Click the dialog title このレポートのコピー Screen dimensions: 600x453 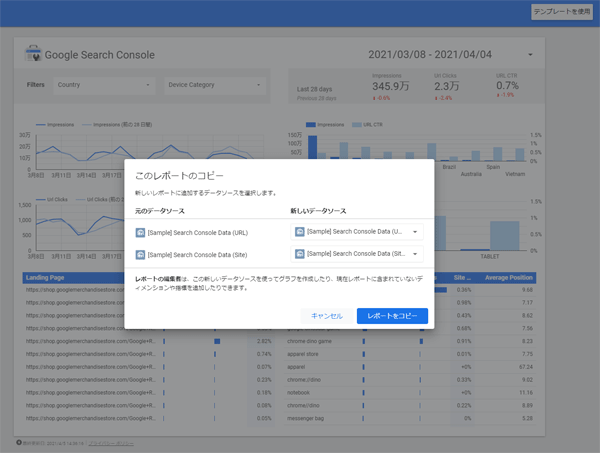point(179,176)
